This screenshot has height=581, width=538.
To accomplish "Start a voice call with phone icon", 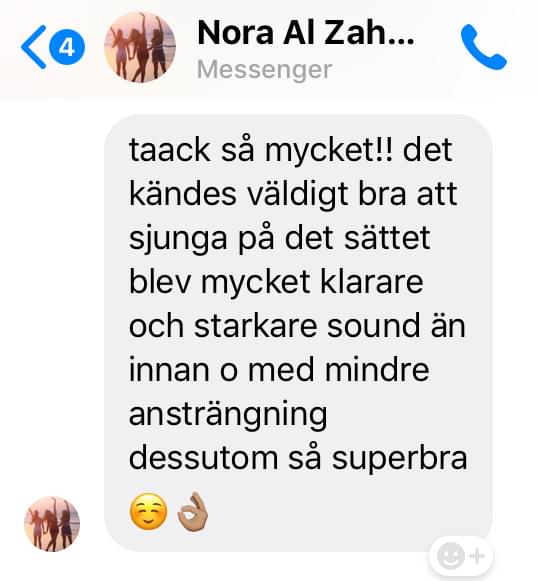I will [484, 47].
